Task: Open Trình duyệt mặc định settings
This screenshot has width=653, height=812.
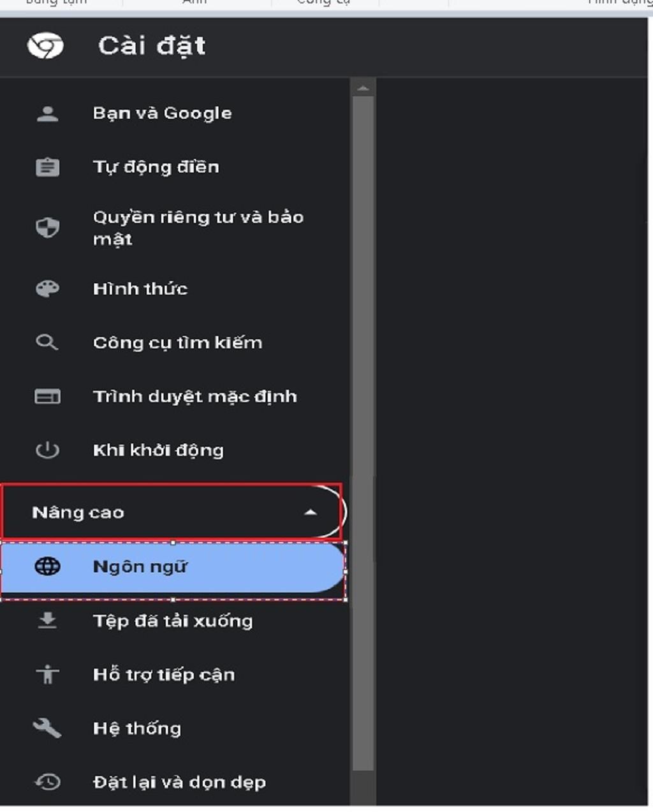Action: point(194,397)
